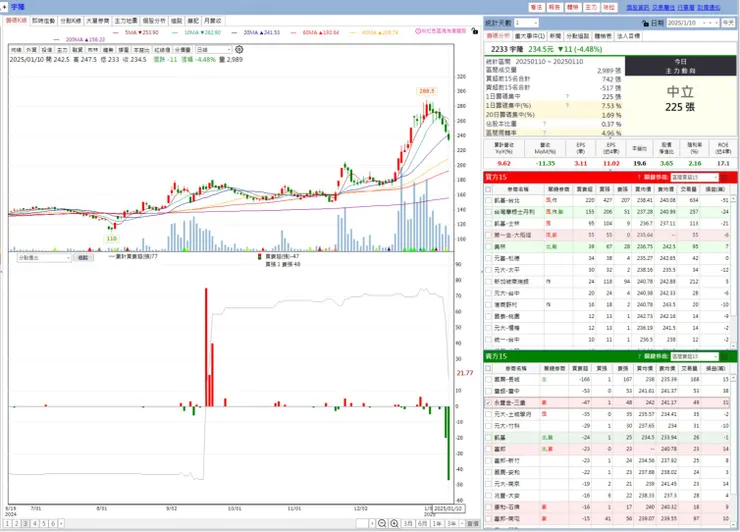Set the chart range to 1年
This screenshot has width=740, height=532.
pyautogui.click(x=437, y=524)
